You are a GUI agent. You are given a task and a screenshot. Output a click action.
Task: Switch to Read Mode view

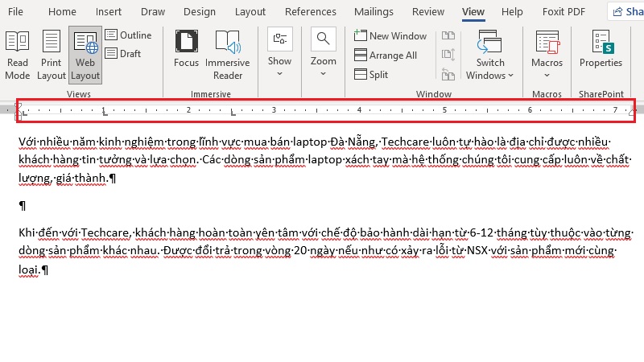(17, 56)
